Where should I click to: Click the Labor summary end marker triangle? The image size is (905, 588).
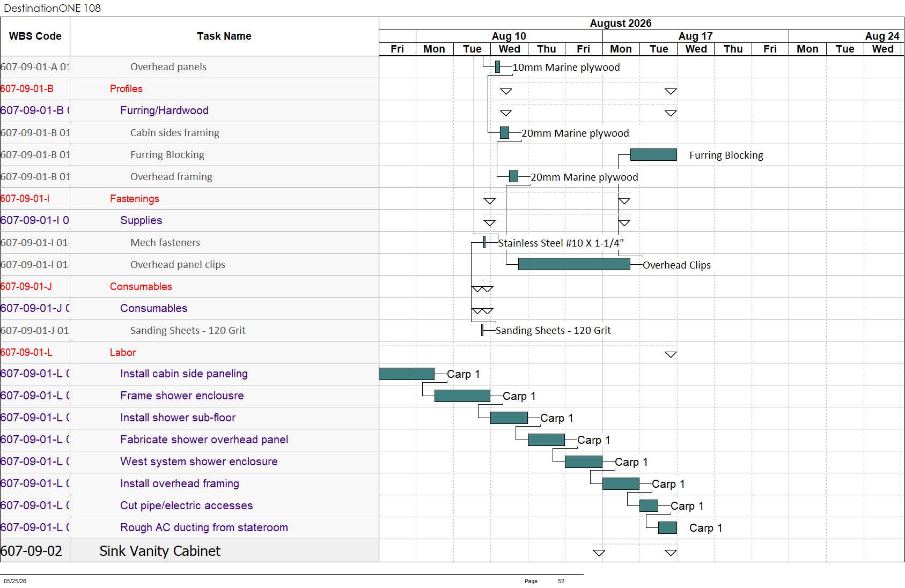coord(671,354)
